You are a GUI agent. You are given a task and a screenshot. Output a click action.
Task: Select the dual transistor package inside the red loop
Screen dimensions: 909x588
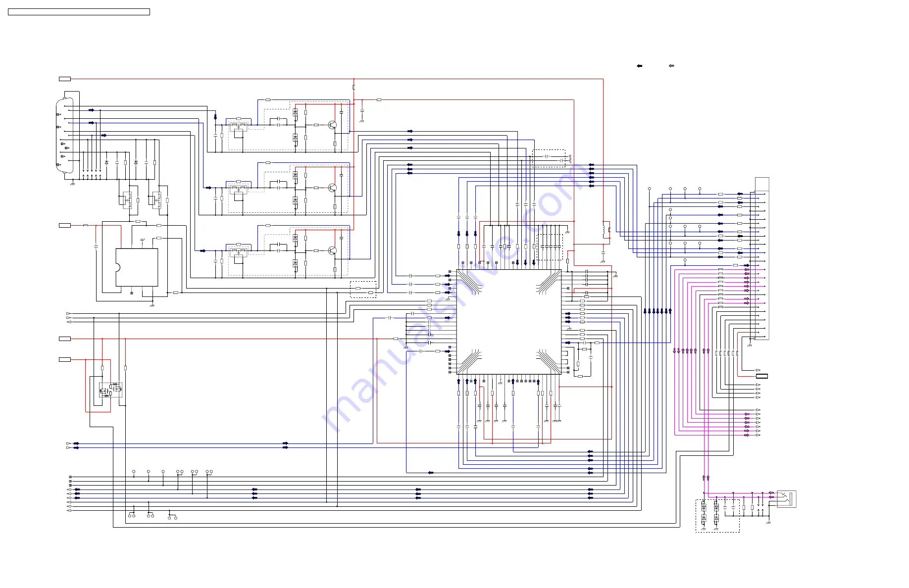tap(110, 390)
